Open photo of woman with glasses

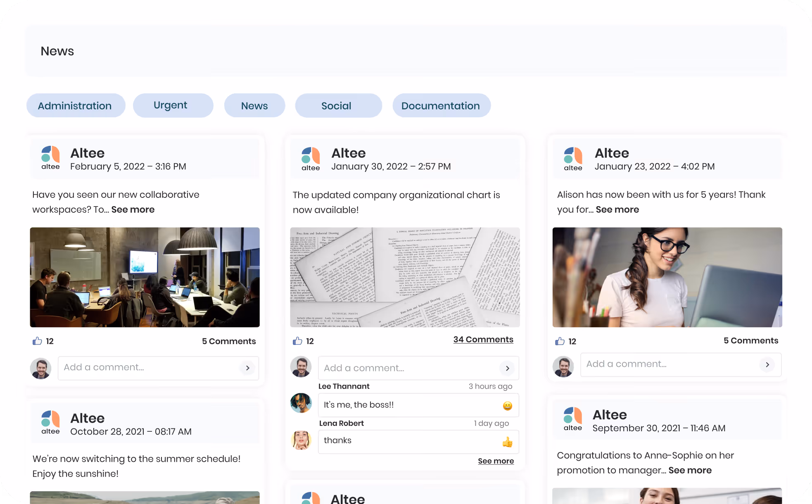point(667,277)
